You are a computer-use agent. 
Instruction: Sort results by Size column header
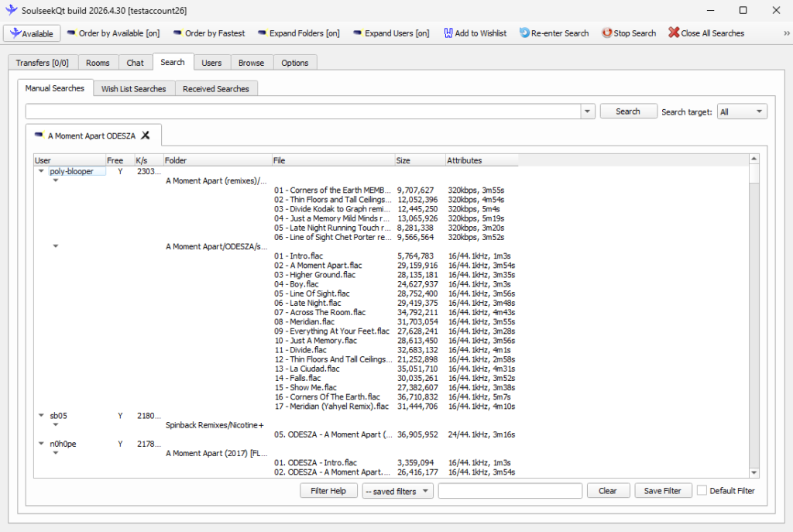click(x=420, y=160)
